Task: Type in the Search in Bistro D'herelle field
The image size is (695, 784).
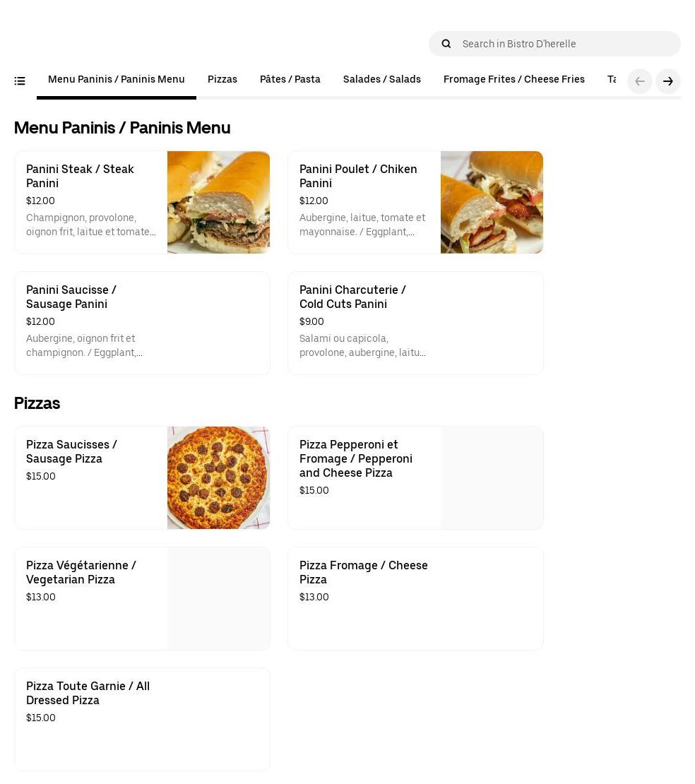Action: 565,44
